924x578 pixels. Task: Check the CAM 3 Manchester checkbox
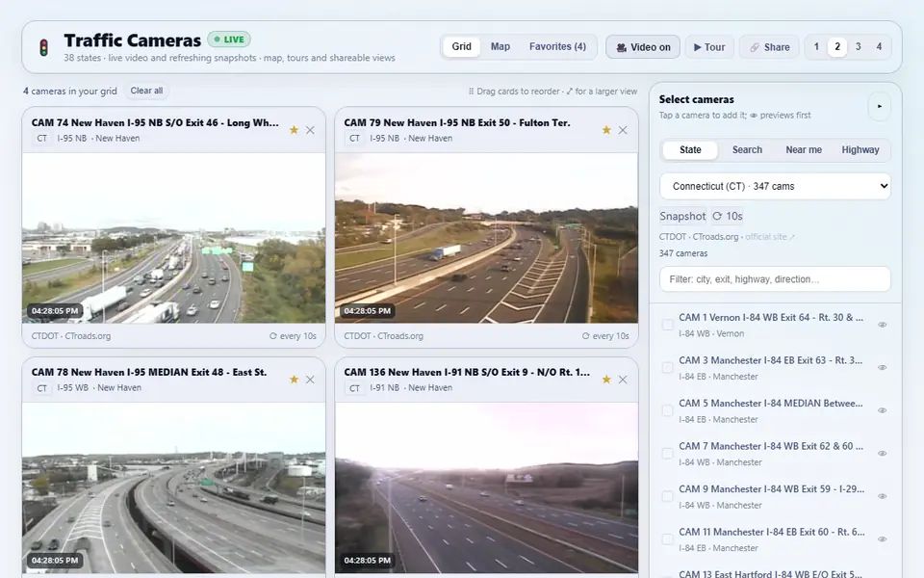(x=667, y=367)
